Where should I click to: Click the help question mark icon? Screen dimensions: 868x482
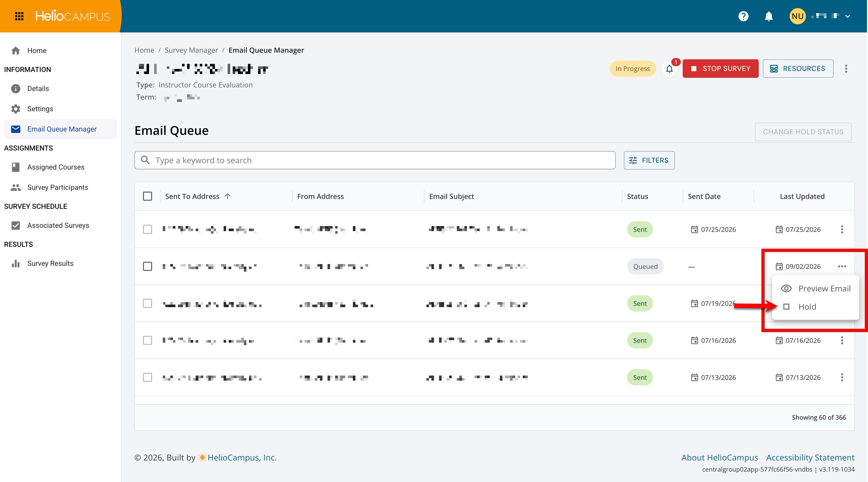coord(743,16)
